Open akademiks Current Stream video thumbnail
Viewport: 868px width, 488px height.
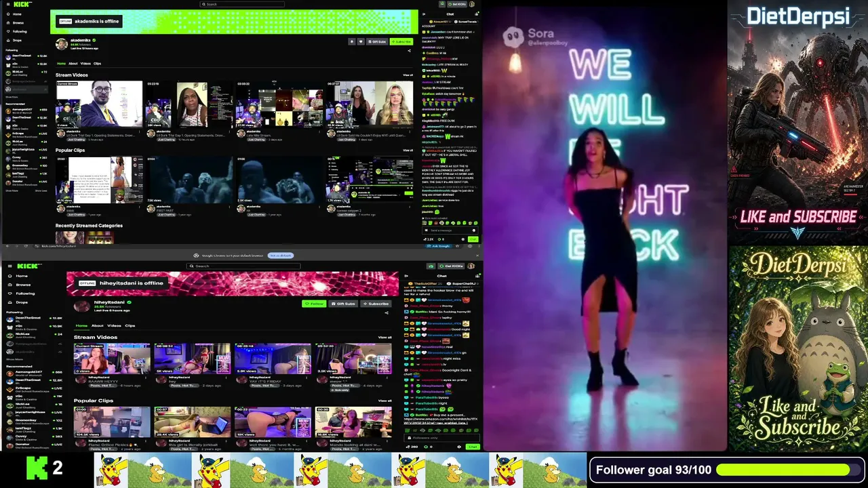(99, 104)
